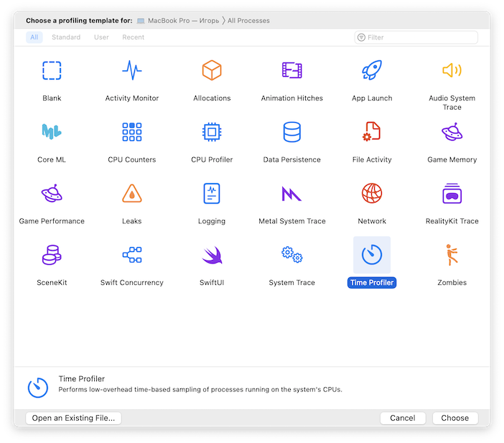This screenshot has width=504, height=443.
Task: Choose the Leaks droplet triangle icon
Action: [x=132, y=193]
